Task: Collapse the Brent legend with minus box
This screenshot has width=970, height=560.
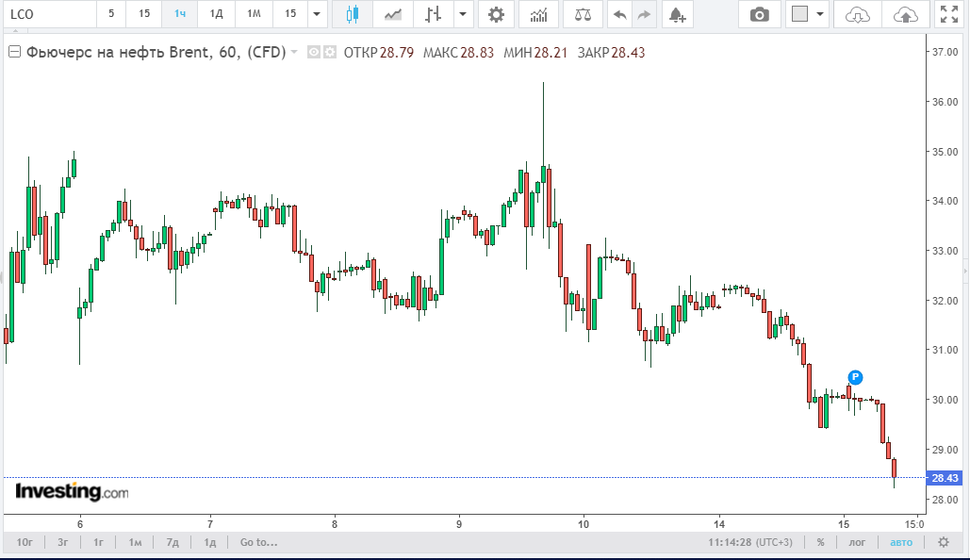Action: click(x=14, y=52)
